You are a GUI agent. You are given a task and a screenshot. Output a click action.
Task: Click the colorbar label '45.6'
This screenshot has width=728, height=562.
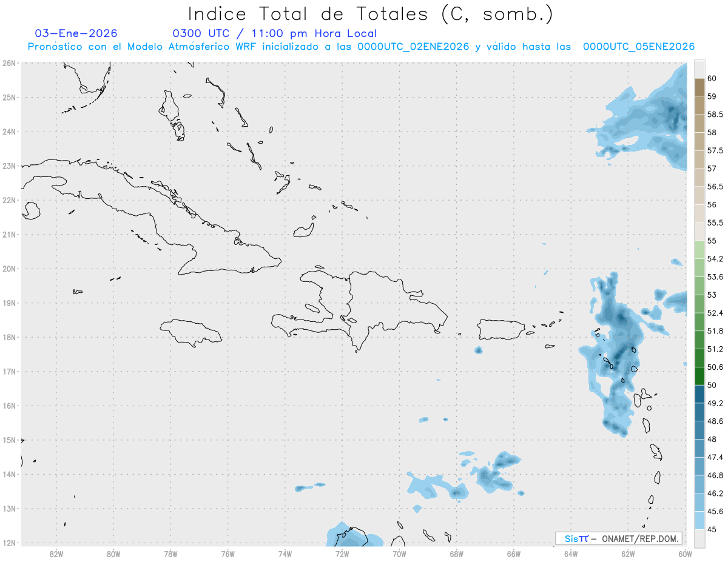715,512
